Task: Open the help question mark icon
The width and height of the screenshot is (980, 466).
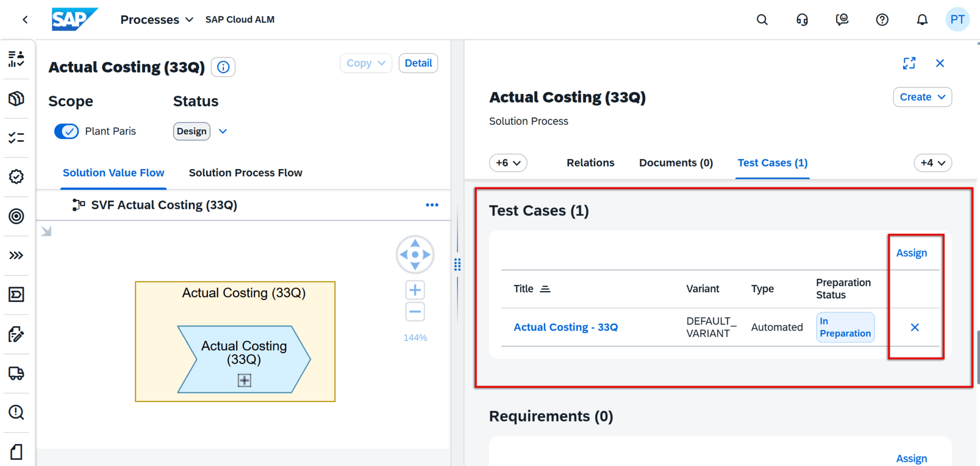Action: pyautogui.click(x=882, y=20)
